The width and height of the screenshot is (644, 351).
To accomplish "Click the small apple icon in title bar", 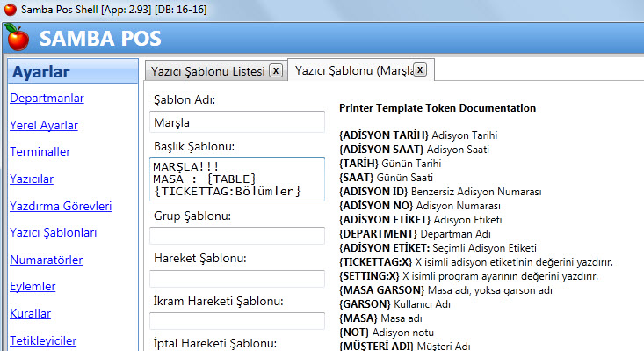I will (x=11, y=9).
